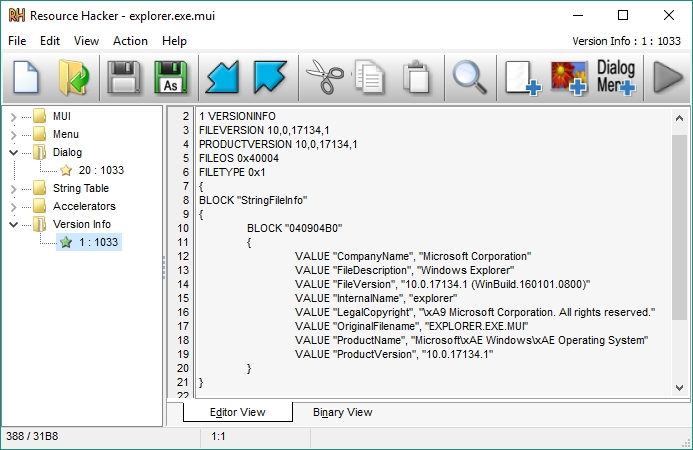Click the CompanyName value line
This screenshot has height=450, width=693.
coord(413,256)
